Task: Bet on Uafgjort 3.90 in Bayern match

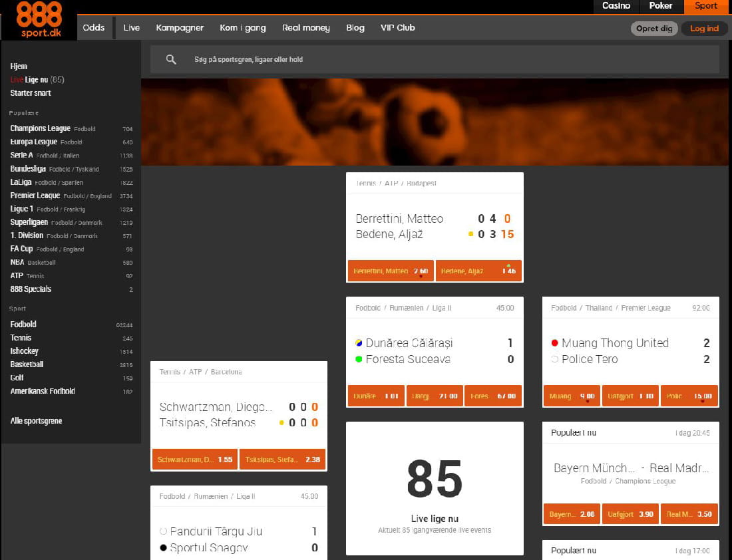Action: click(630, 514)
